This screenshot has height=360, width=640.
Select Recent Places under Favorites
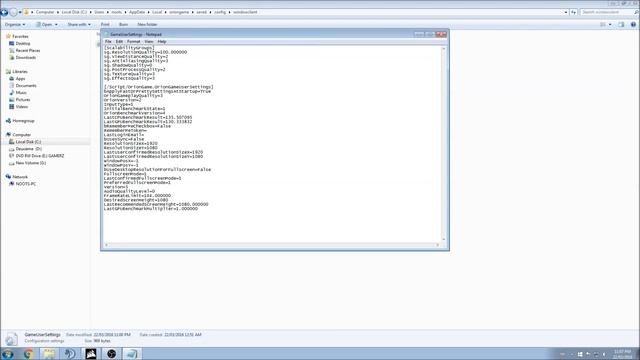(x=28, y=51)
